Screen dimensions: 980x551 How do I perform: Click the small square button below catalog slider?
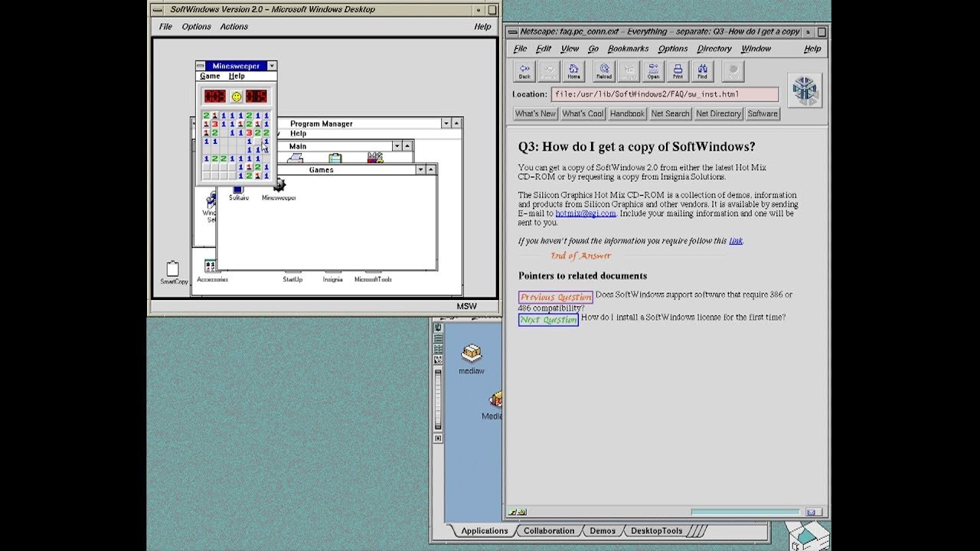(438, 439)
